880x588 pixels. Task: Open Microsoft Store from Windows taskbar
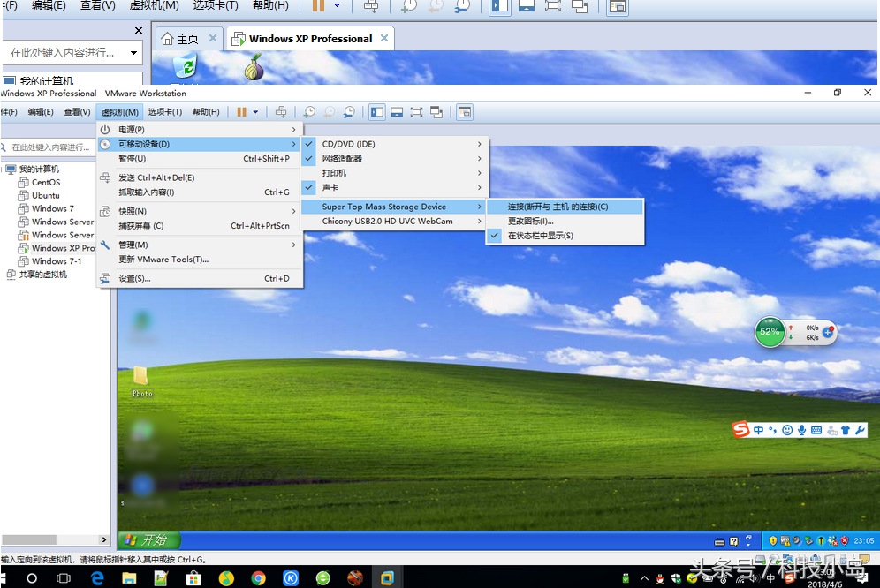193,578
